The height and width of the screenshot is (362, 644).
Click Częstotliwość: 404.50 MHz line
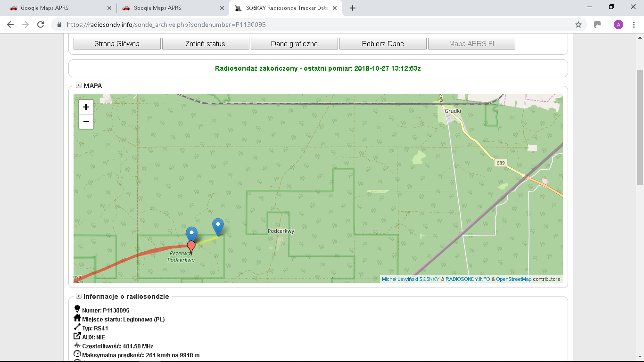(x=117, y=346)
